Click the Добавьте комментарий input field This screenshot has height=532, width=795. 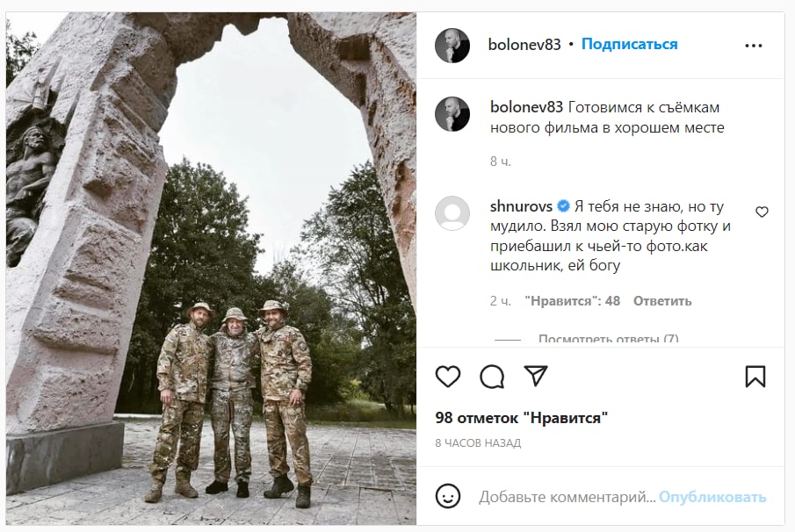point(567,497)
